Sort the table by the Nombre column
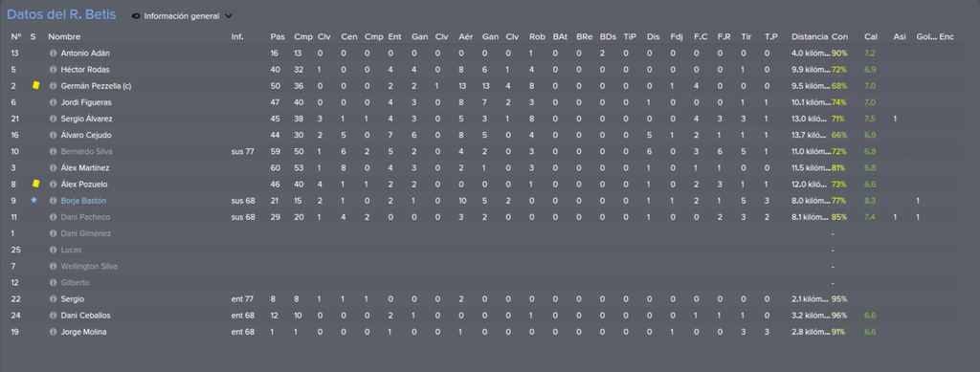The height and width of the screenshot is (372, 980). [64, 37]
